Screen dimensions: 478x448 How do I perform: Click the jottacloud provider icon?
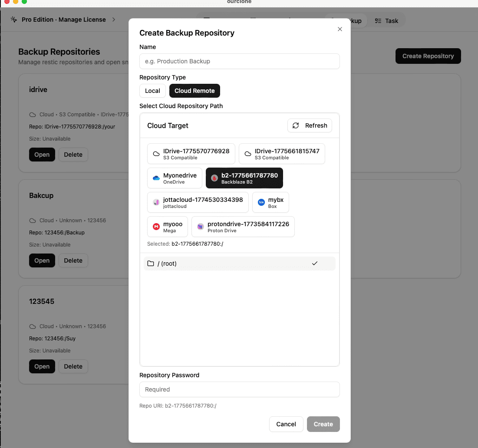tap(156, 202)
